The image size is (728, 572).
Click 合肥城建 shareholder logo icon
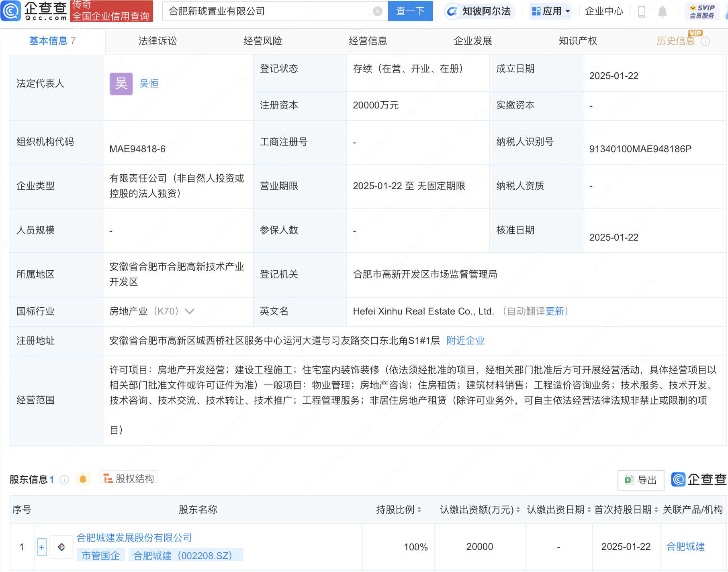(61, 547)
